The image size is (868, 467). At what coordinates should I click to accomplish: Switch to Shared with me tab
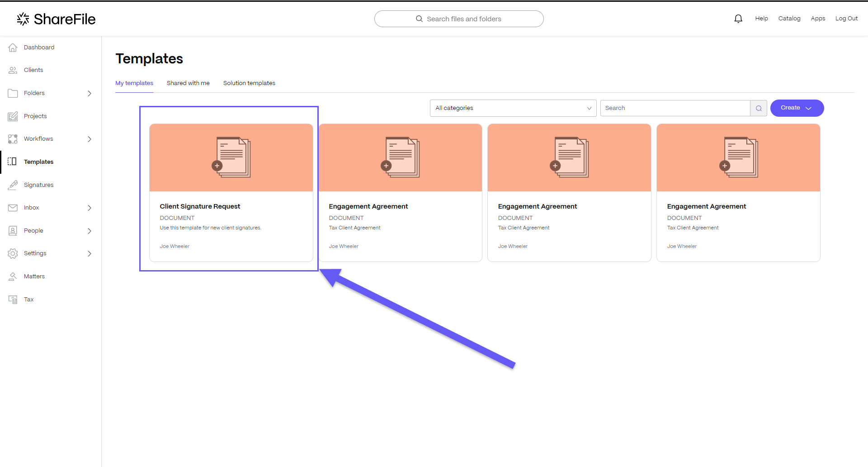click(x=188, y=83)
